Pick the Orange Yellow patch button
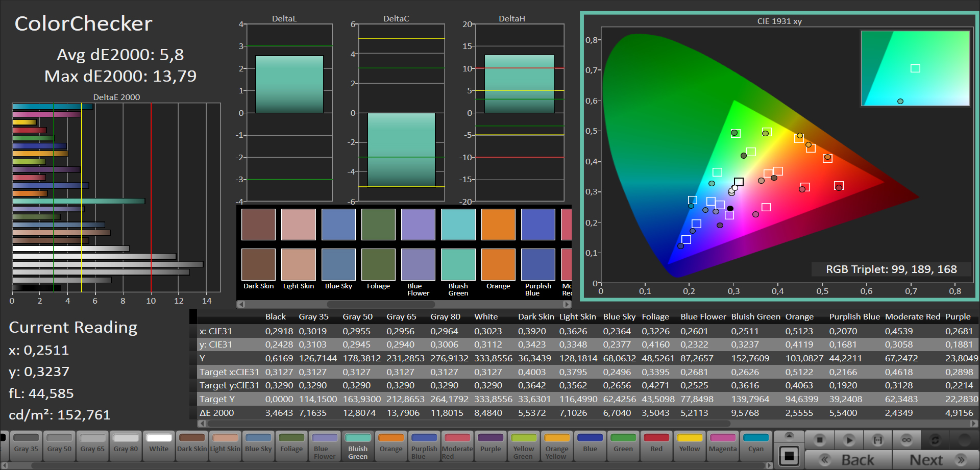The image size is (980, 470). [x=557, y=446]
